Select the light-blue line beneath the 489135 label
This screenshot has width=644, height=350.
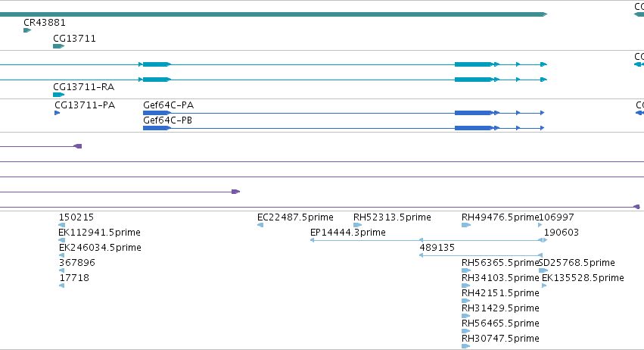click(x=481, y=255)
